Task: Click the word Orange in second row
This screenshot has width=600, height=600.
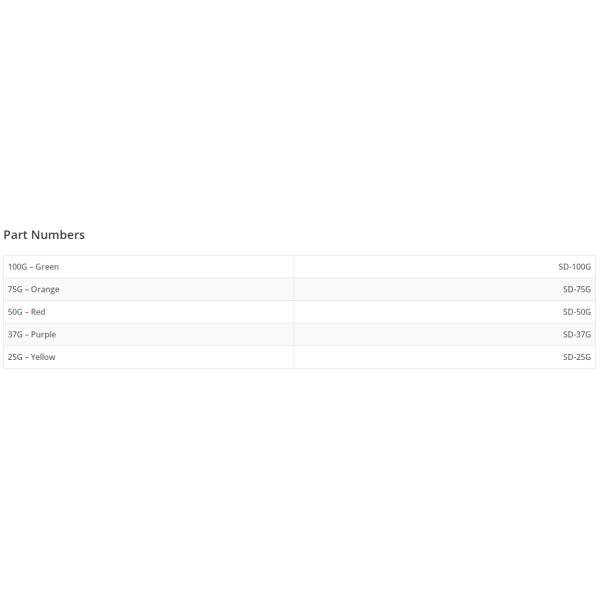Action: coord(45,290)
